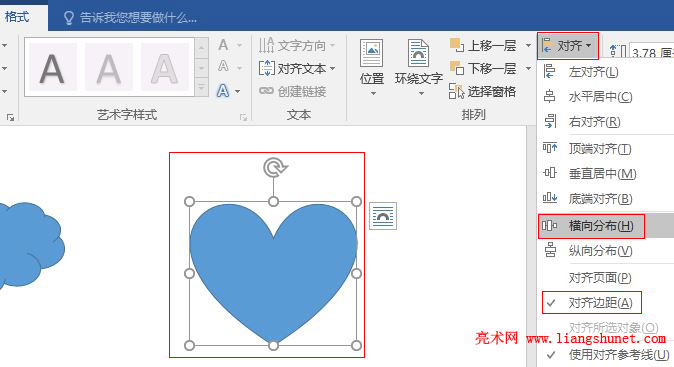Toggle the 对齐 dropdown menu
Image resolution: width=674 pixels, height=367 pixels.
pos(567,46)
